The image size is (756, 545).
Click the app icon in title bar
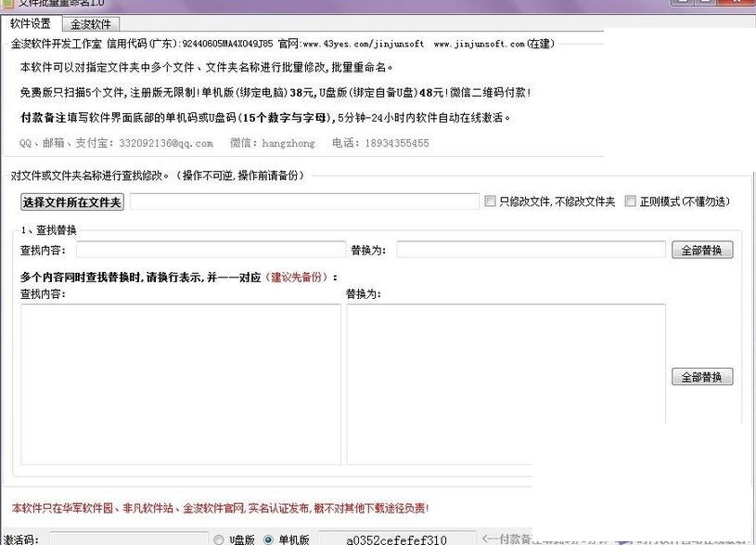pyautogui.click(x=6, y=3)
